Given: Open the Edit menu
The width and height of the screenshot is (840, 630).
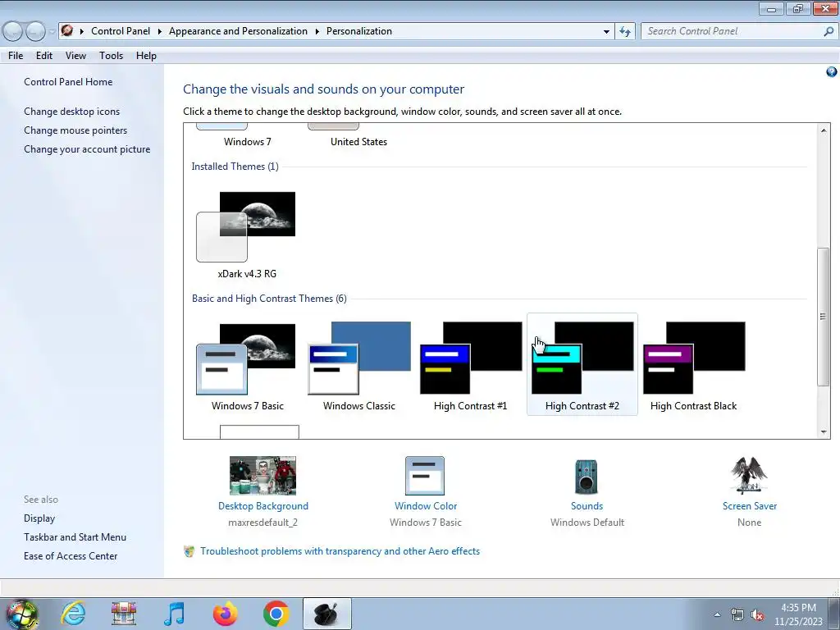Looking at the screenshot, I should point(44,56).
